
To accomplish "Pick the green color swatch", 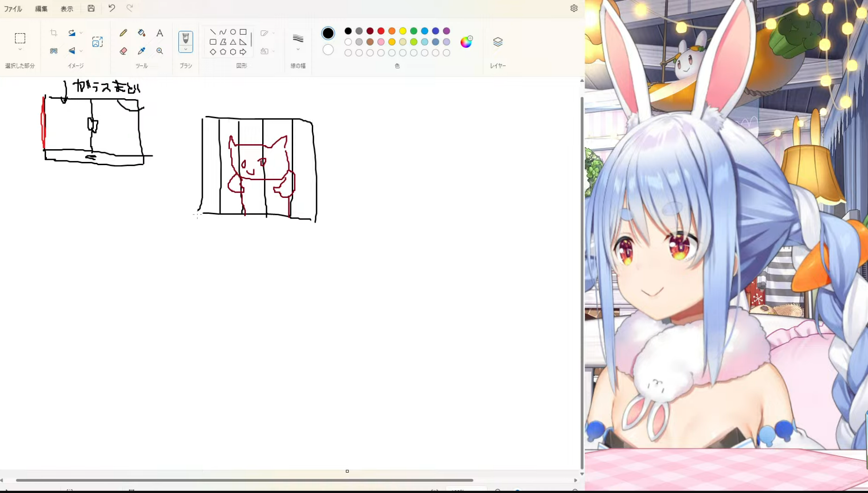I will point(414,31).
